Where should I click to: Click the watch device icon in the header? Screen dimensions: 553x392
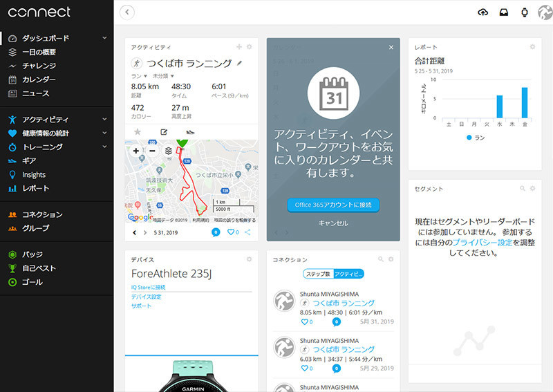[x=525, y=12]
